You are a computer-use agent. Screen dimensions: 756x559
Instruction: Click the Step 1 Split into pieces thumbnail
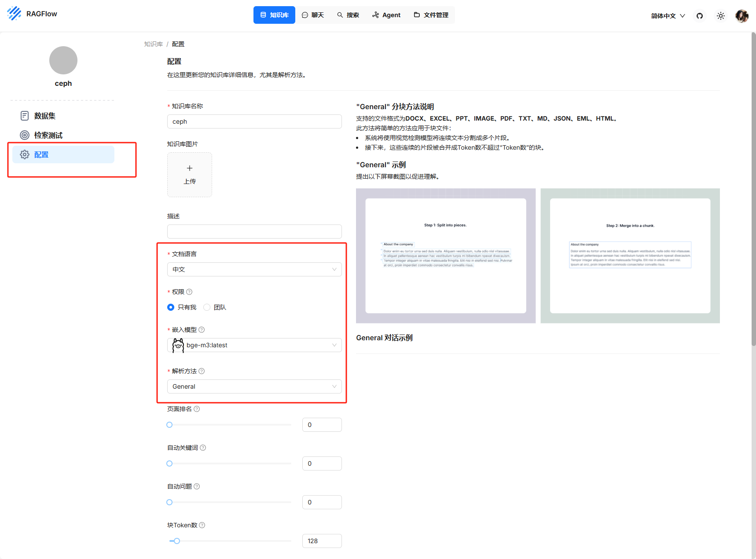tap(446, 256)
